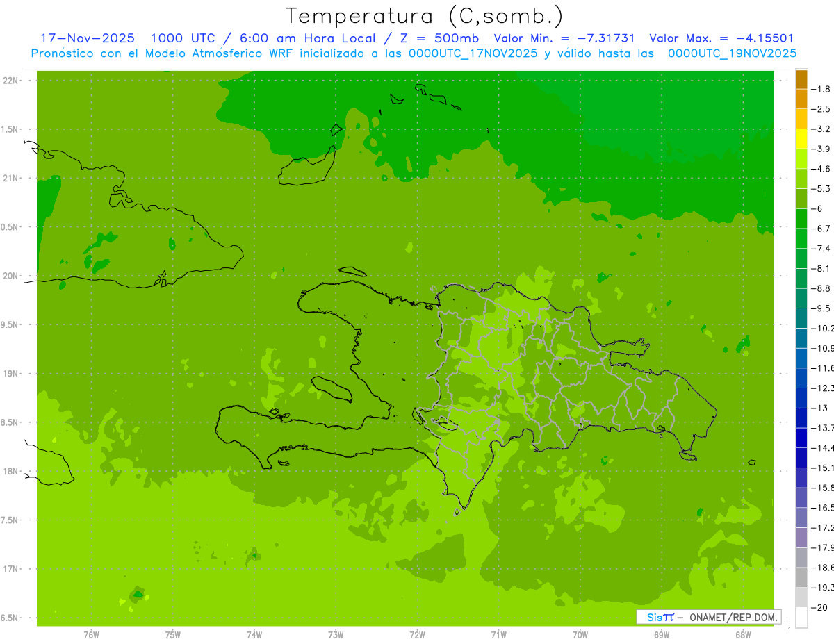
Task: Click the '0000UTC_19NOV2025' valid-until time
Action: pos(732,53)
